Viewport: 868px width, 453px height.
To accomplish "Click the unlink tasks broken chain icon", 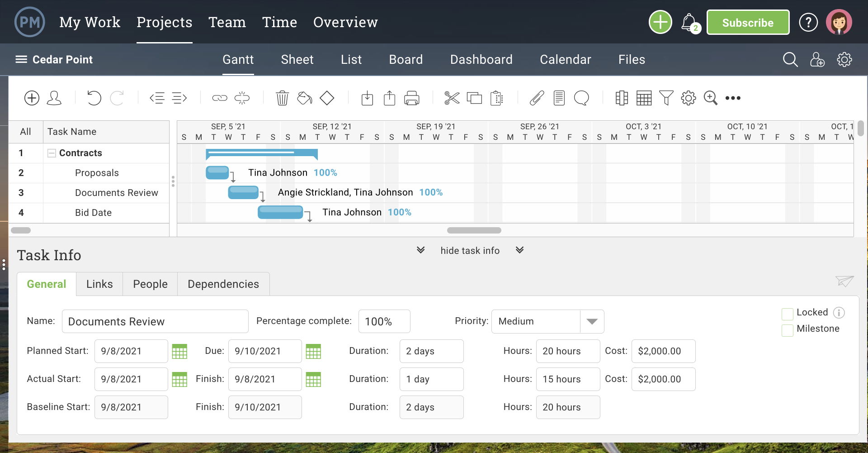I will [242, 98].
